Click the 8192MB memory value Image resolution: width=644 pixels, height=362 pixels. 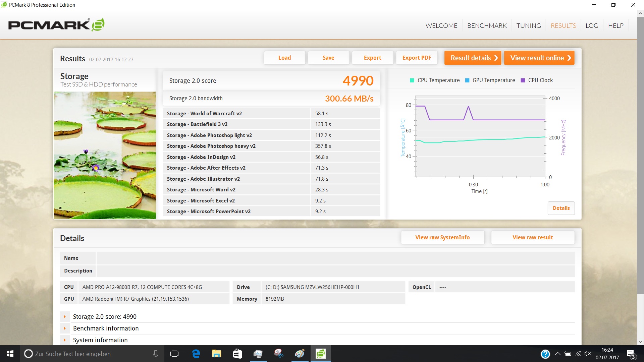coord(275,299)
